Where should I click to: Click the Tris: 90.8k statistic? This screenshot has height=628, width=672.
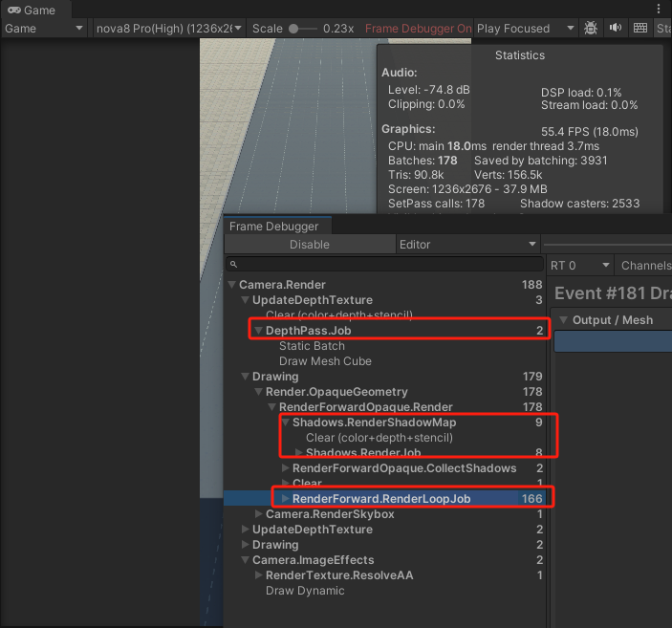click(x=416, y=175)
